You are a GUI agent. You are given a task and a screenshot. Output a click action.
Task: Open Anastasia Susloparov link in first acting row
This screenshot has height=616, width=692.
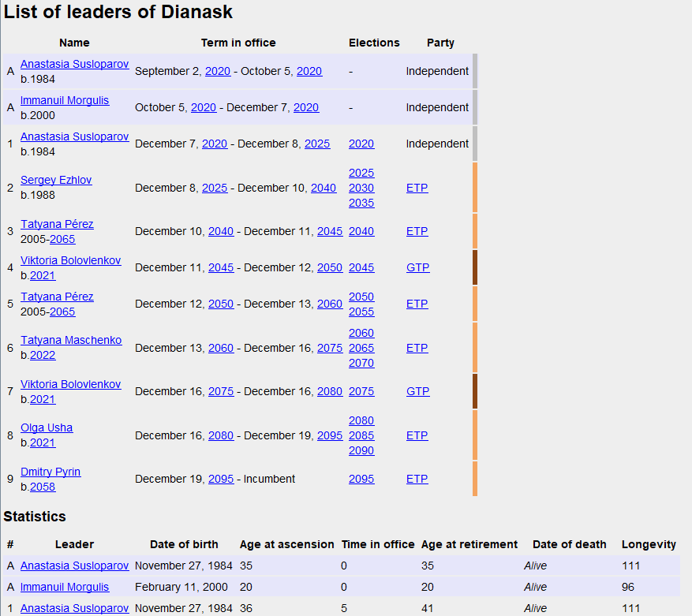[75, 64]
